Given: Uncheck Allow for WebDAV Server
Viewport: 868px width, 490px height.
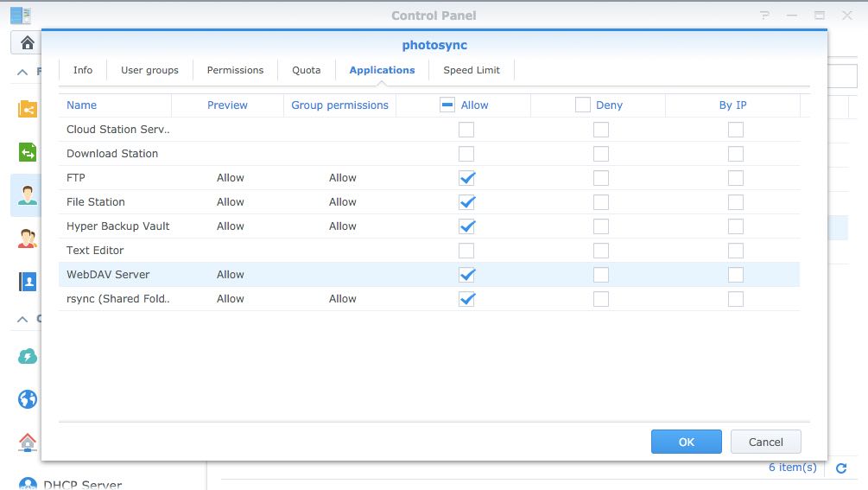Looking at the screenshot, I should point(466,275).
